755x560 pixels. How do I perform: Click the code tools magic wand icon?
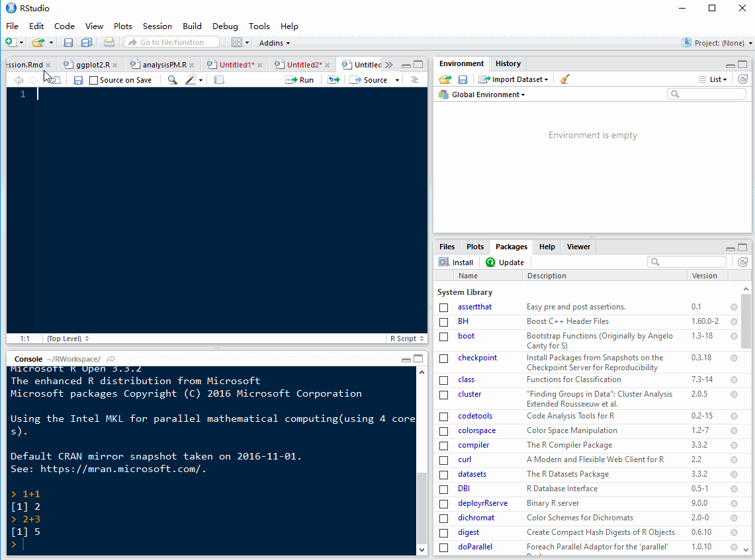(191, 80)
